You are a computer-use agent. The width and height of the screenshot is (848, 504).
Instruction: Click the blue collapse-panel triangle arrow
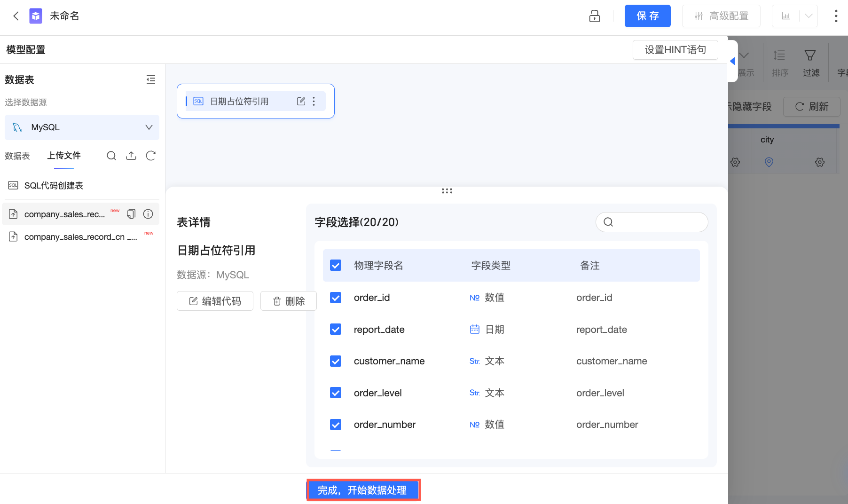tap(732, 61)
